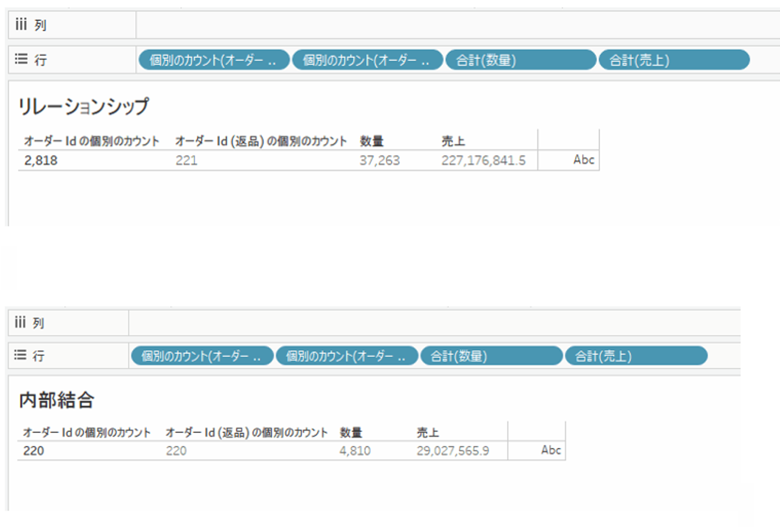Click the columns shelf icon in the 内部結合 sheet
780x532 pixels.
[x=20, y=322]
